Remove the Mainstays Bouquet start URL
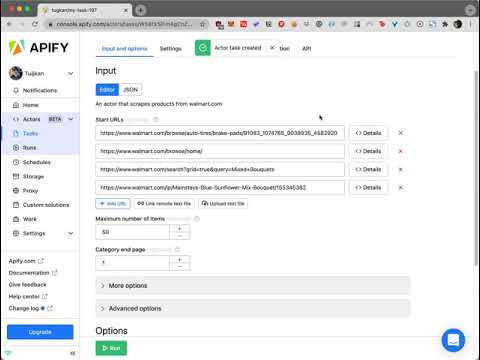 [x=401, y=187]
